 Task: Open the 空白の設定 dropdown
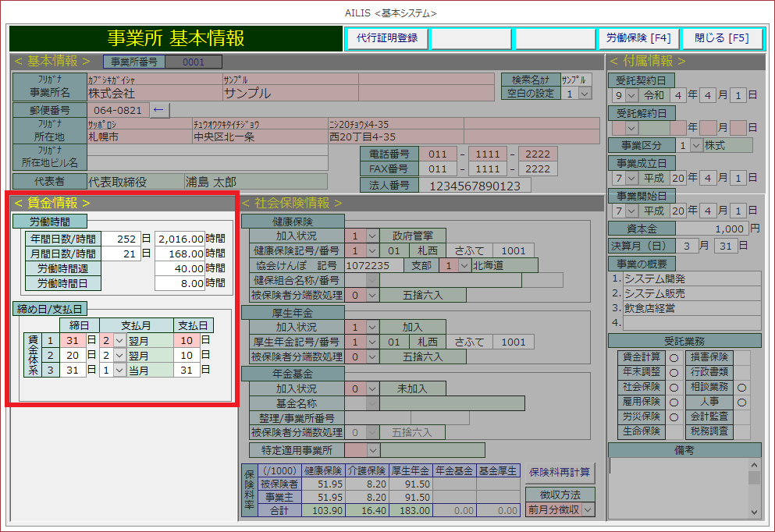click(584, 94)
